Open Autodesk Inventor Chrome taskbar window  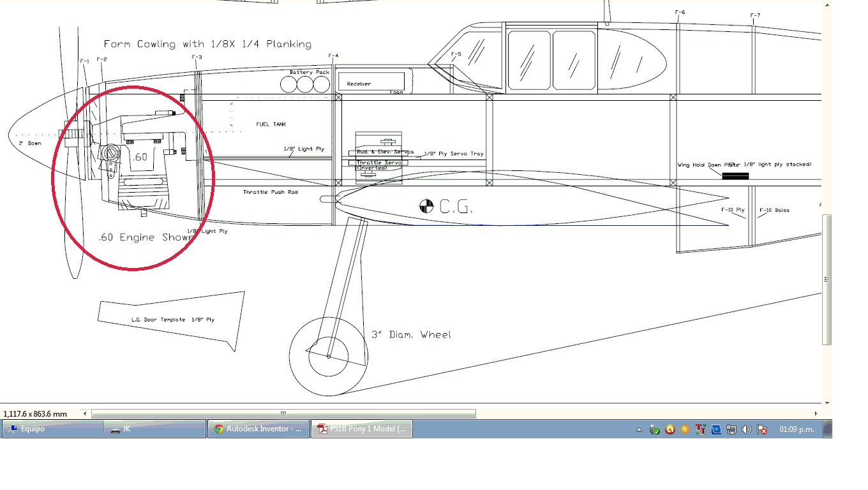click(258, 429)
